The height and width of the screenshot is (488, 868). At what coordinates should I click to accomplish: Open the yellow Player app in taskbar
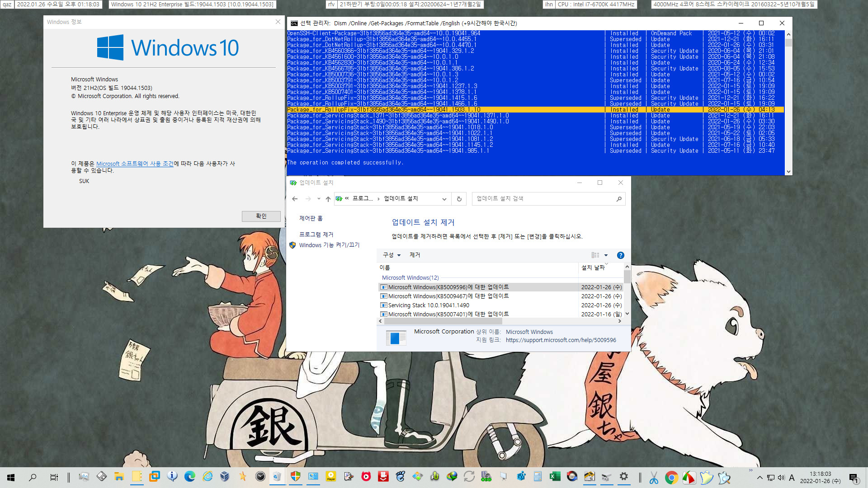pyautogui.click(x=330, y=477)
